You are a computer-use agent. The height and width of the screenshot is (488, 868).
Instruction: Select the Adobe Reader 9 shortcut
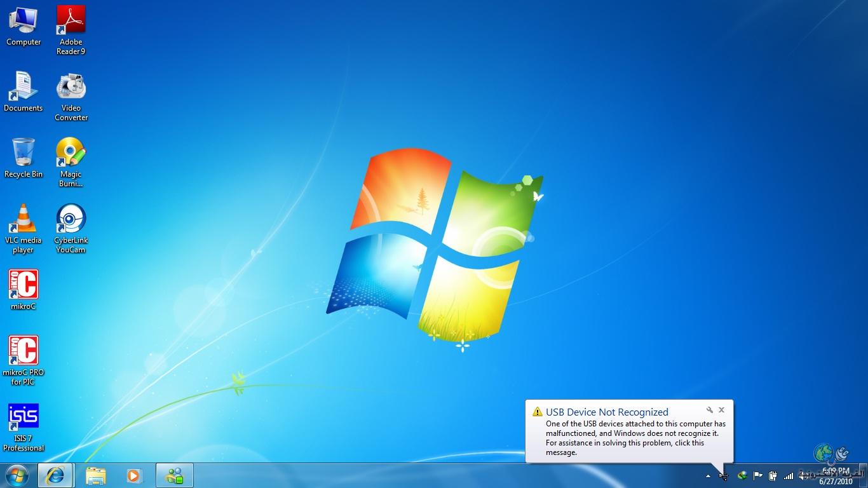coord(71,30)
